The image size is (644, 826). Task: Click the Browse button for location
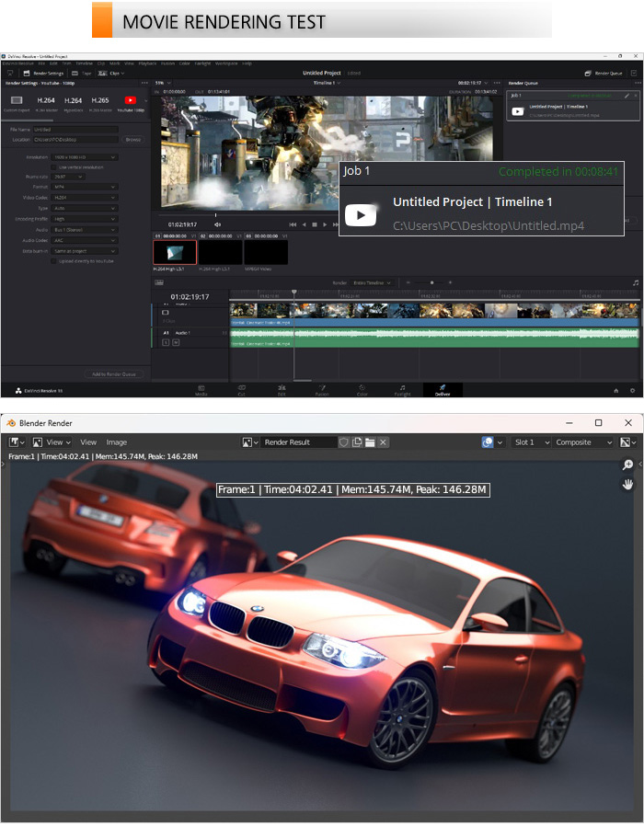point(132,139)
